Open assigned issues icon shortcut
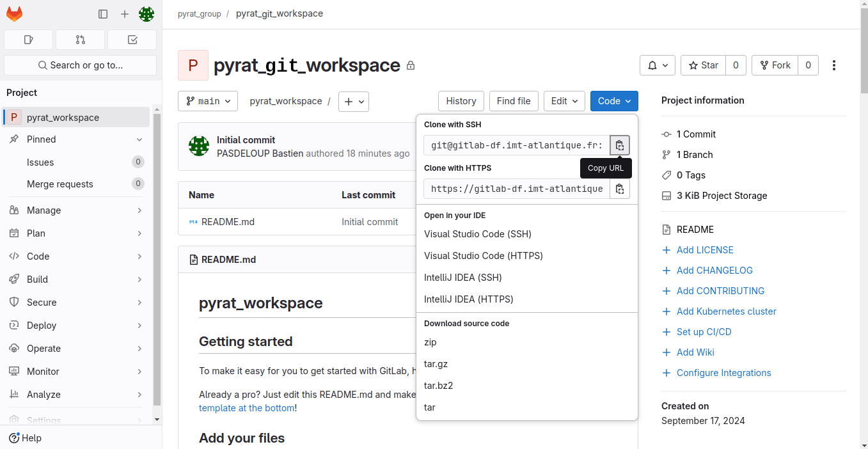 28,40
